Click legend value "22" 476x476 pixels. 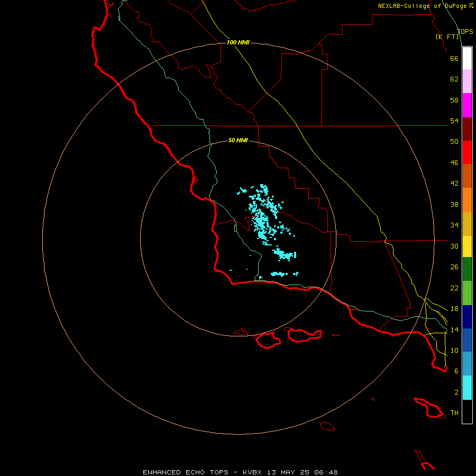(x=454, y=288)
